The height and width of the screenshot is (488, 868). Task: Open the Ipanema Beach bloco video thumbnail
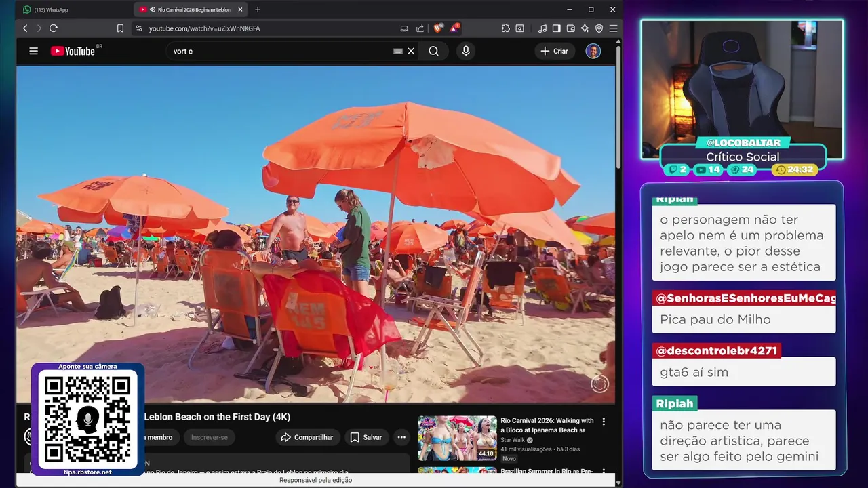[x=457, y=438]
